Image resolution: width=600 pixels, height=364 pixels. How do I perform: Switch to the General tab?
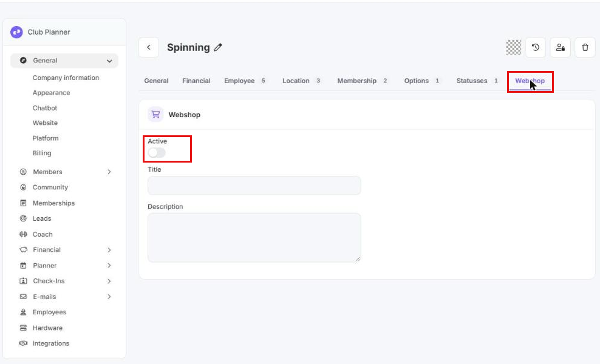pos(156,81)
